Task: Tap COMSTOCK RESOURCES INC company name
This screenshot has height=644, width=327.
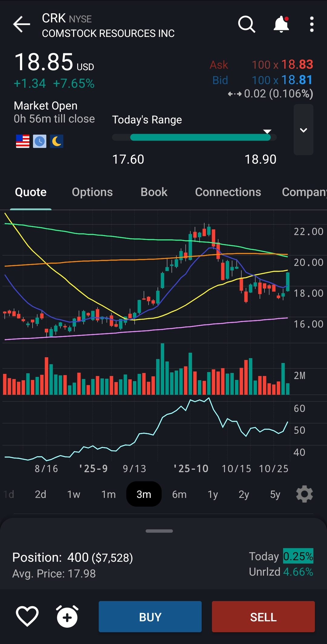Action: pyautogui.click(x=108, y=33)
